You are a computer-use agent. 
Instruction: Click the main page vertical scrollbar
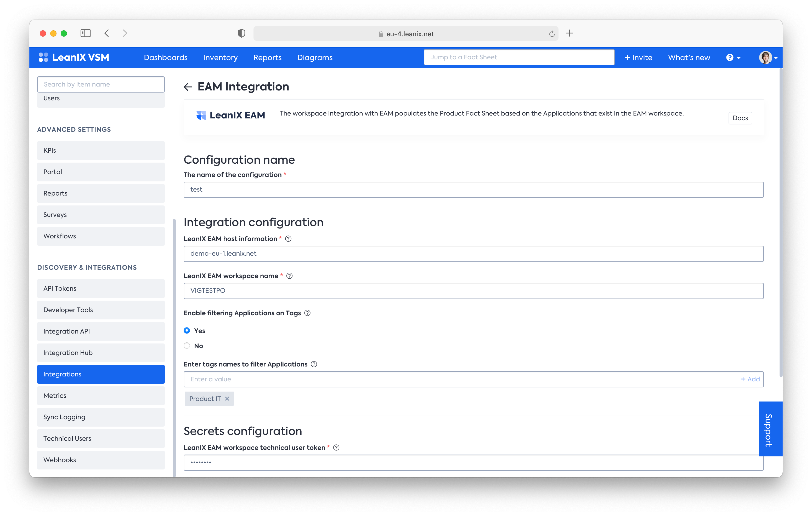coord(781,222)
